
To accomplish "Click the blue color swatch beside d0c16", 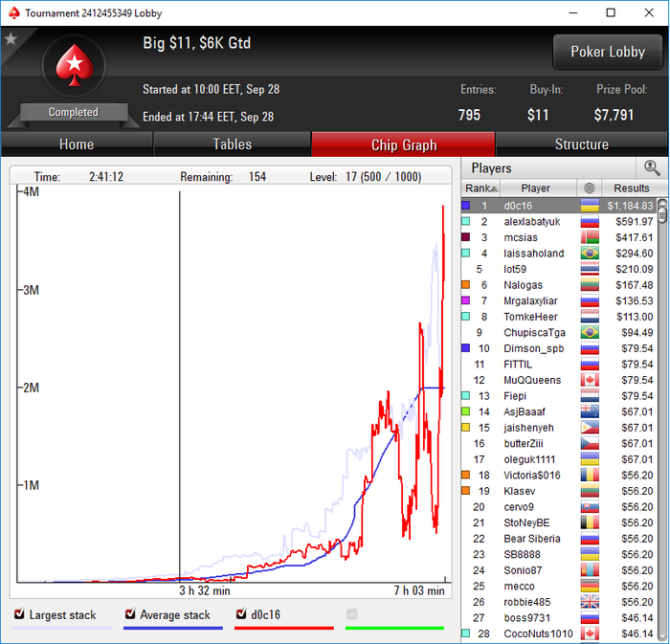I will [466, 206].
